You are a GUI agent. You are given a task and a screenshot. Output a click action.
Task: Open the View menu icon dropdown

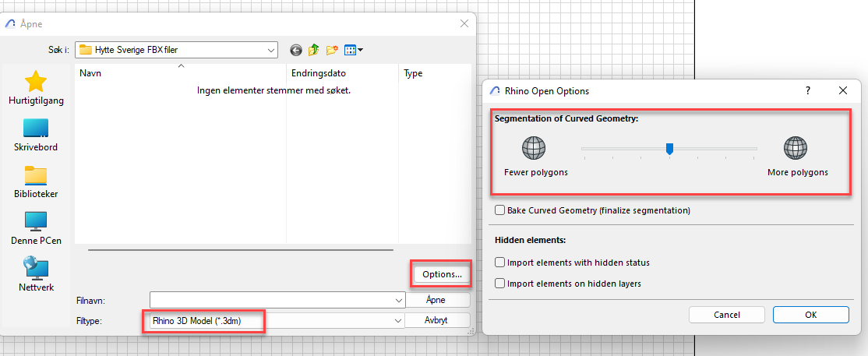tap(354, 50)
